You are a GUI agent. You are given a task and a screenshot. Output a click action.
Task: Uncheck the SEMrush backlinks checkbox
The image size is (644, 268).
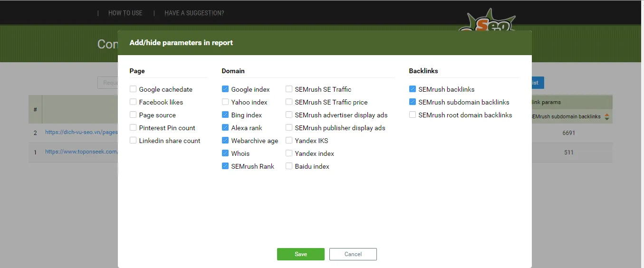413,89
